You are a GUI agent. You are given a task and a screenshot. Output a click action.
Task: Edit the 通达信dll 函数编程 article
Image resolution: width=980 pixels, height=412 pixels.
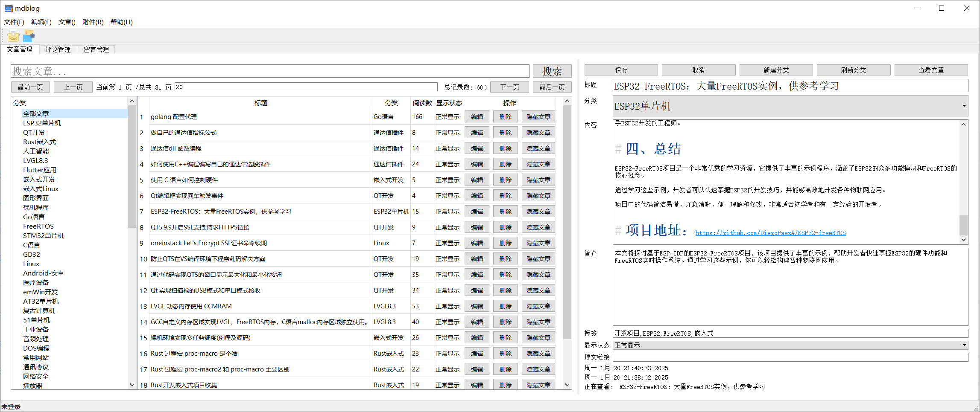(x=477, y=148)
